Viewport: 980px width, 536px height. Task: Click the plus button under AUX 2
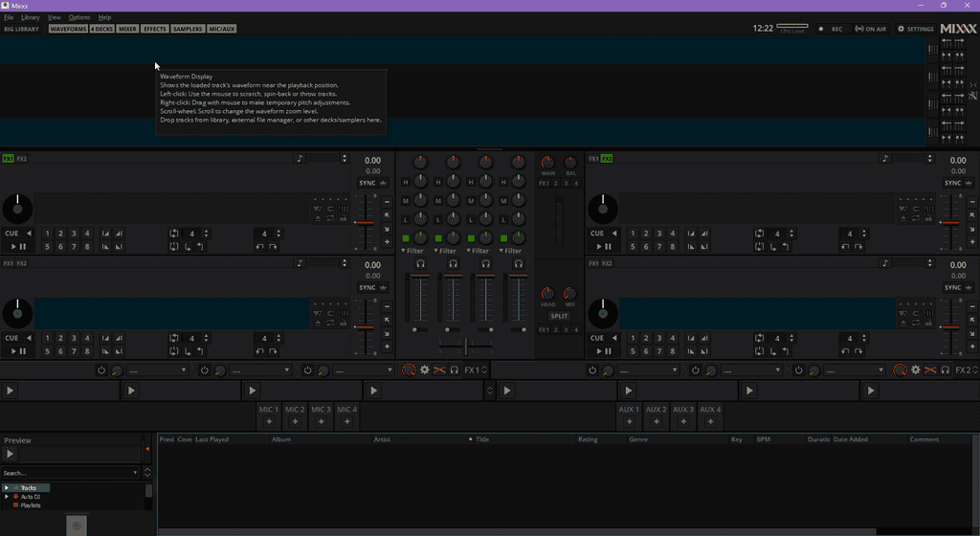point(657,422)
